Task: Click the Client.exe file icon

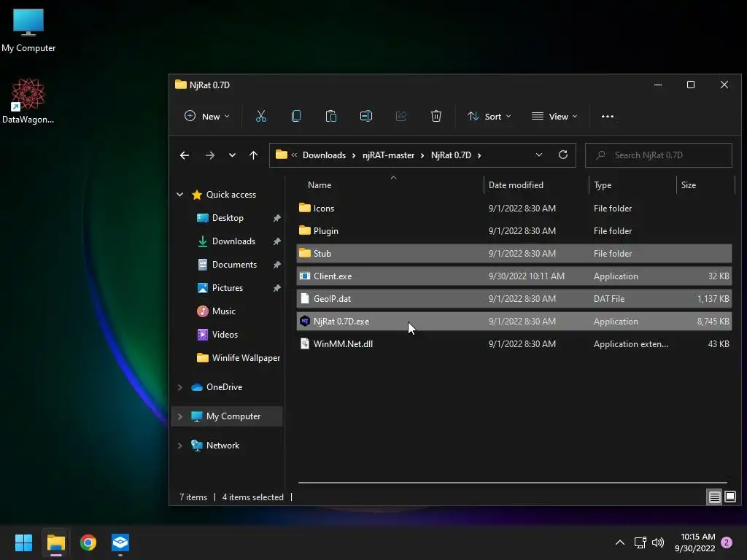Action: (x=304, y=276)
